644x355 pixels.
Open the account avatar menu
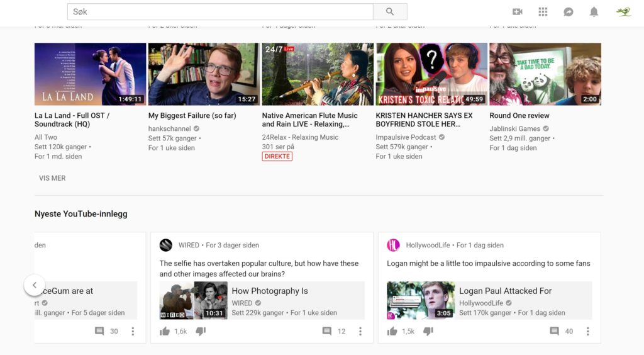623,12
